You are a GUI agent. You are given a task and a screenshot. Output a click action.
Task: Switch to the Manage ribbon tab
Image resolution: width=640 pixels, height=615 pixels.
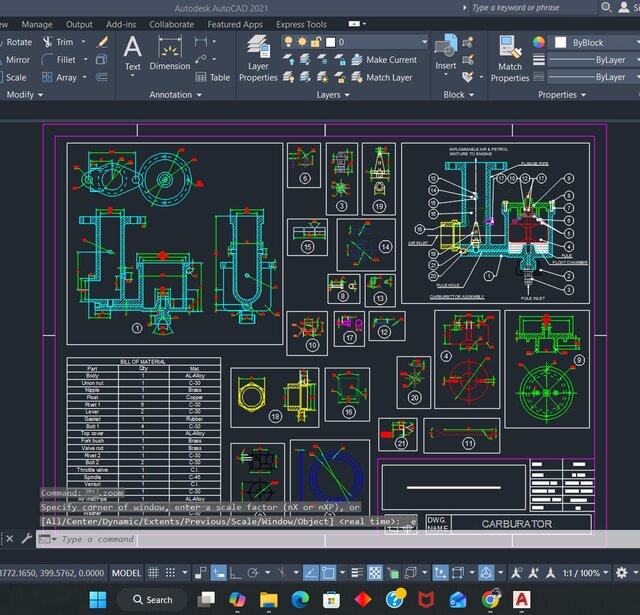coord(37,24)
